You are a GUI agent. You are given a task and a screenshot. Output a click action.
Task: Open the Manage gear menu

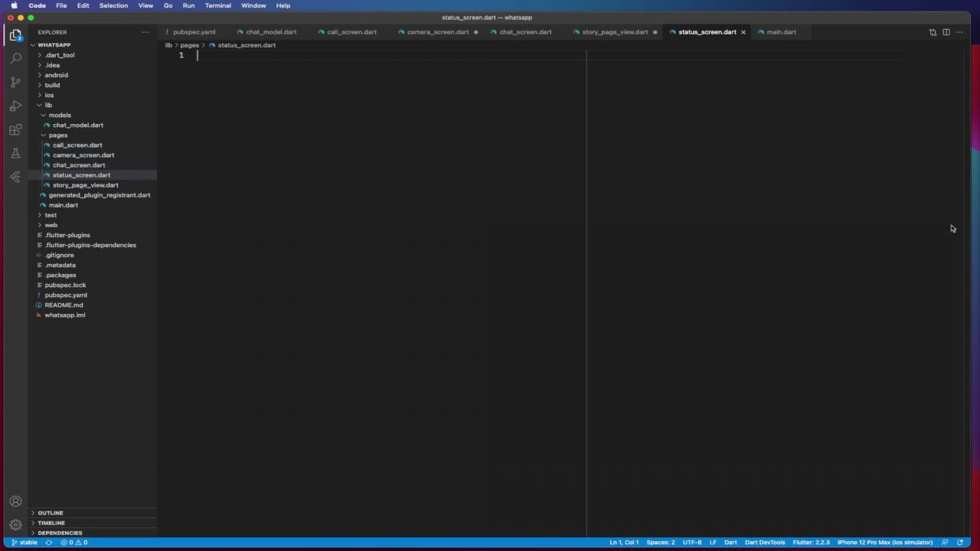coord(15,525)
